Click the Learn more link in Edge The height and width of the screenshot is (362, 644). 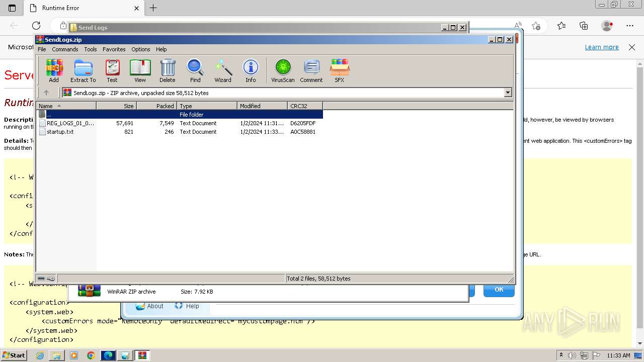tap(602, 47)
